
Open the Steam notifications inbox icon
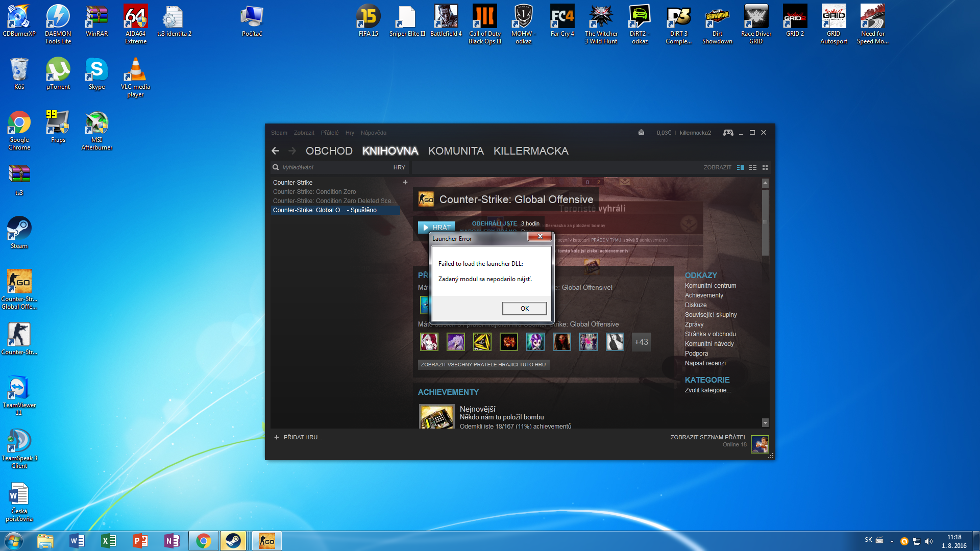coord(641,132)
